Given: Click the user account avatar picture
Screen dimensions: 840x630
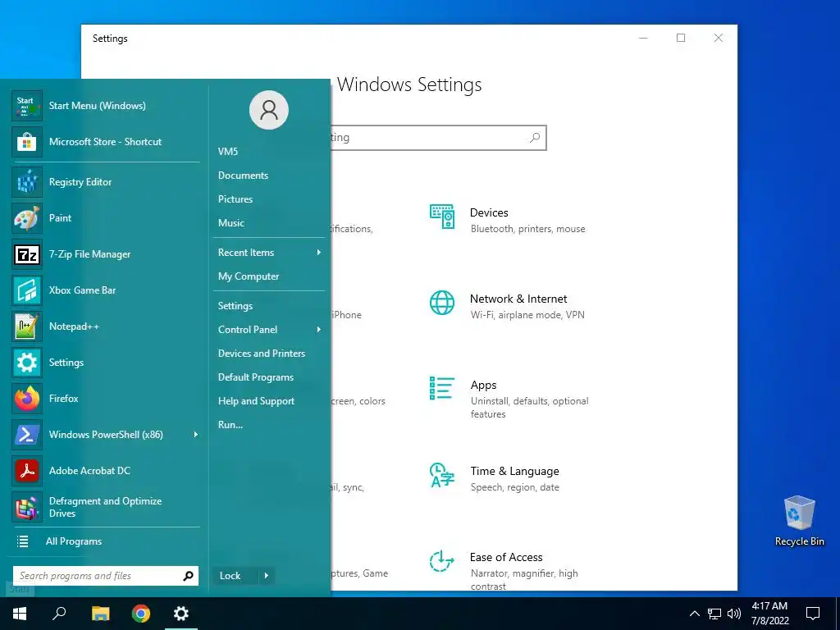Looking at the screenshot, I should (269, 110).
